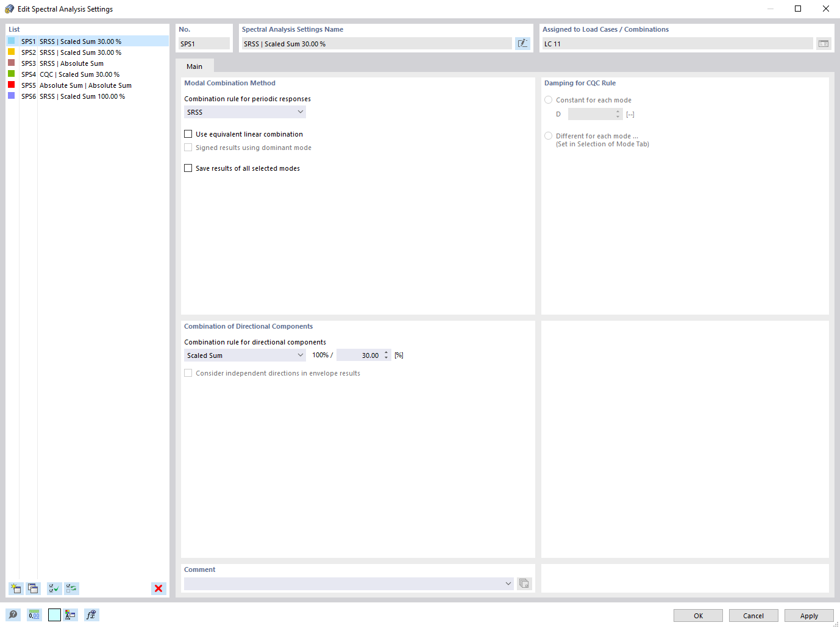Delete the selected setting with red X
Image resolution: width=840 pixels, height=628 pixels.
(158, 588)
